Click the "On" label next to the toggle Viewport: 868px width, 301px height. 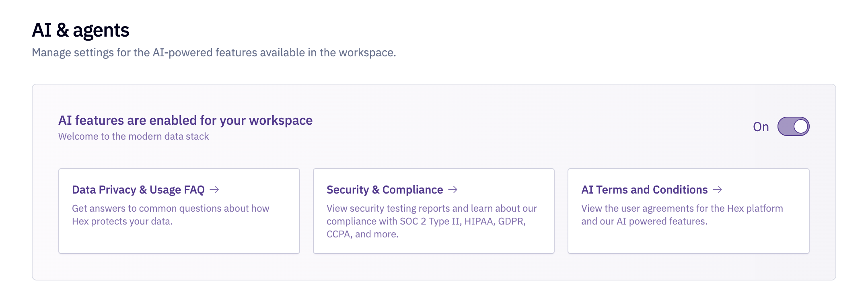[x=761, y=127]
